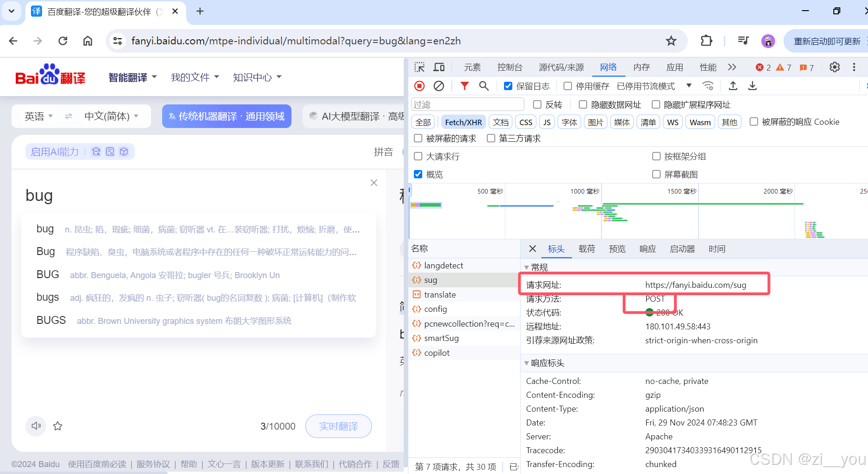
Task: Toggle the Invert filter checkbox
Action: click(x=537, y=104)
